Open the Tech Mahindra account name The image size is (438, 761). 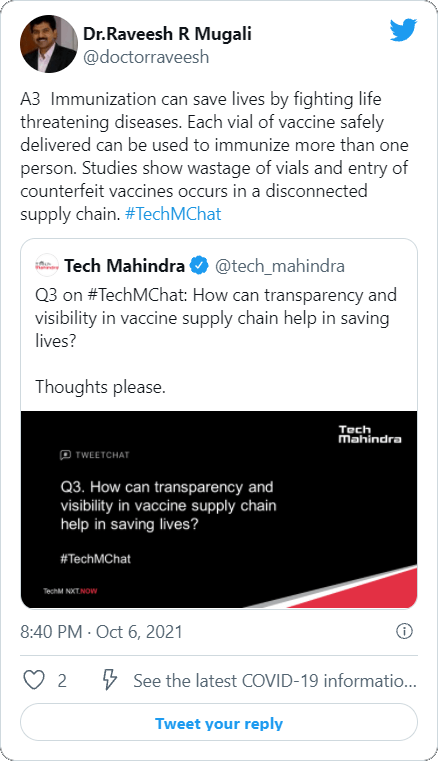[124, 265]
